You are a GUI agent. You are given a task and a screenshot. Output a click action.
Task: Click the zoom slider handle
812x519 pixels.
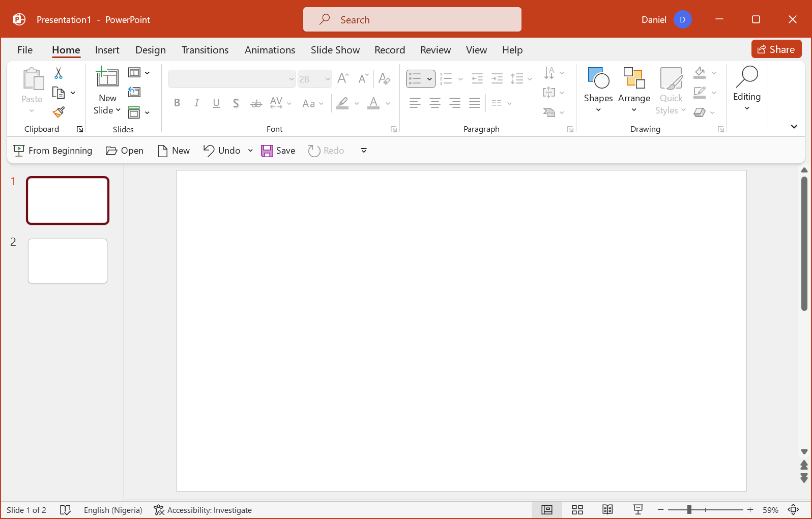tap(689, 510)
